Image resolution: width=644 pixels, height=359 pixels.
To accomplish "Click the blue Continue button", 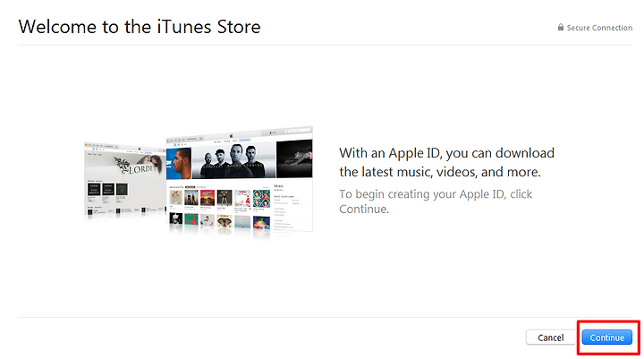I will click(x=606, y=338).
